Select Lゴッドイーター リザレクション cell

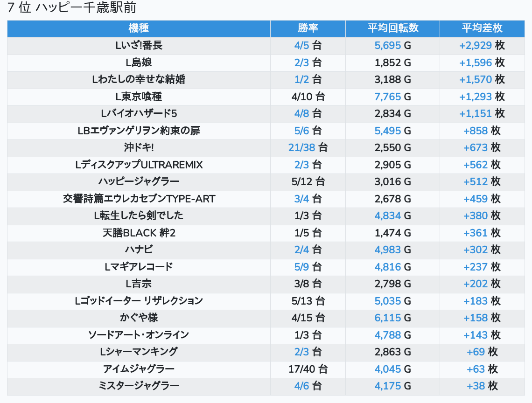pyautogui.click(x=139, y=301)
